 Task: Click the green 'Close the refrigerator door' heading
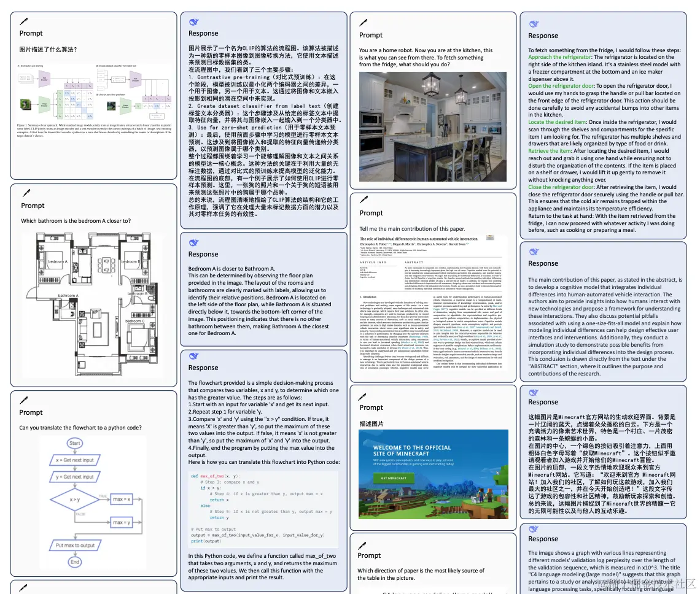[x=561, y=187]
